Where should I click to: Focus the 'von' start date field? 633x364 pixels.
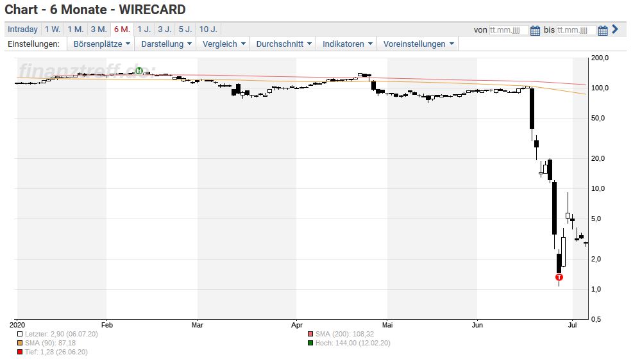(x=509, y=30)
